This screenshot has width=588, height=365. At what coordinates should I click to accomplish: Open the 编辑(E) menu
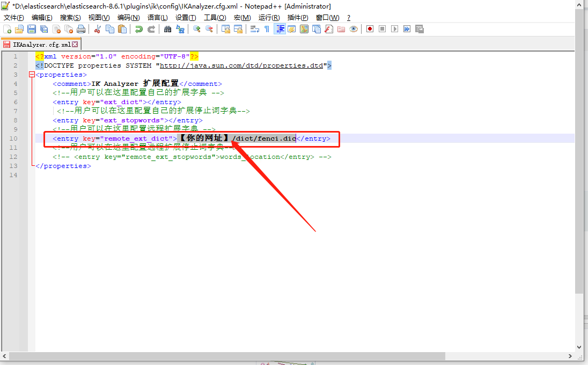pos(42,18)
